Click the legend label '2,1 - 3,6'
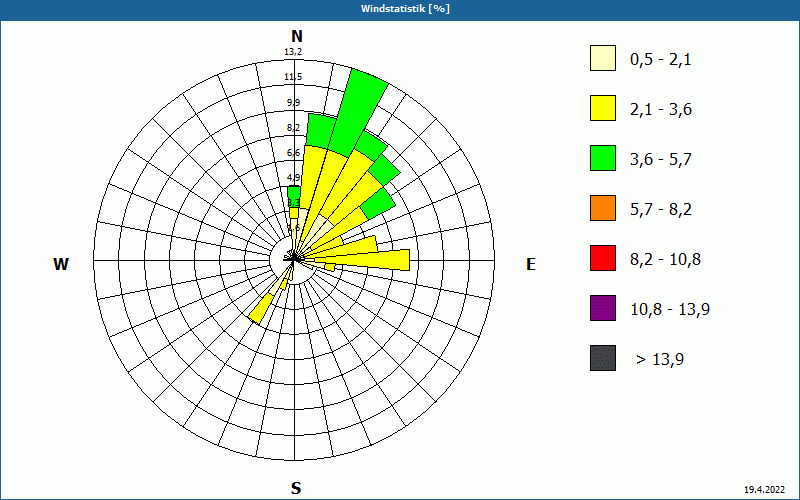The width and height of the screenshot is (800, 500). coord(661,110)
